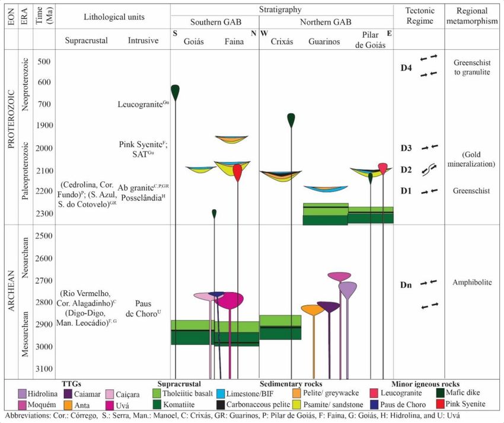504x423 pixels.
Task: Click the Komatiite dark green swatch
Action: point(157,405)
